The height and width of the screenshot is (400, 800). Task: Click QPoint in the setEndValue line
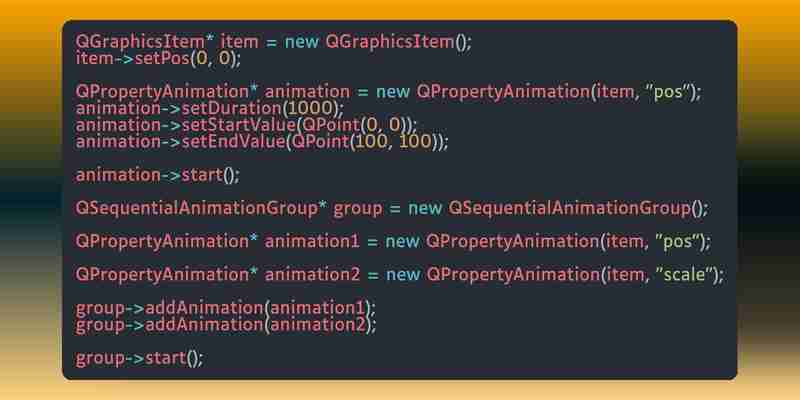[x=320, y=141]
